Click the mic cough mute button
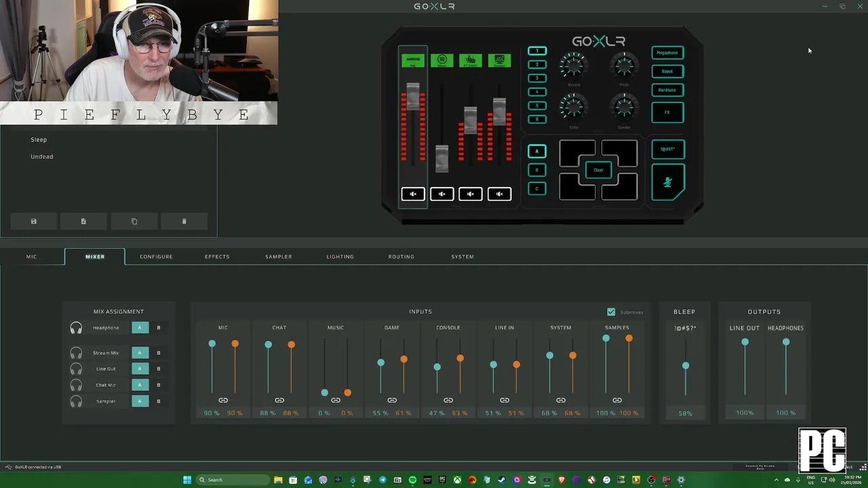This screenshot has width=868, height=488. 668,182
